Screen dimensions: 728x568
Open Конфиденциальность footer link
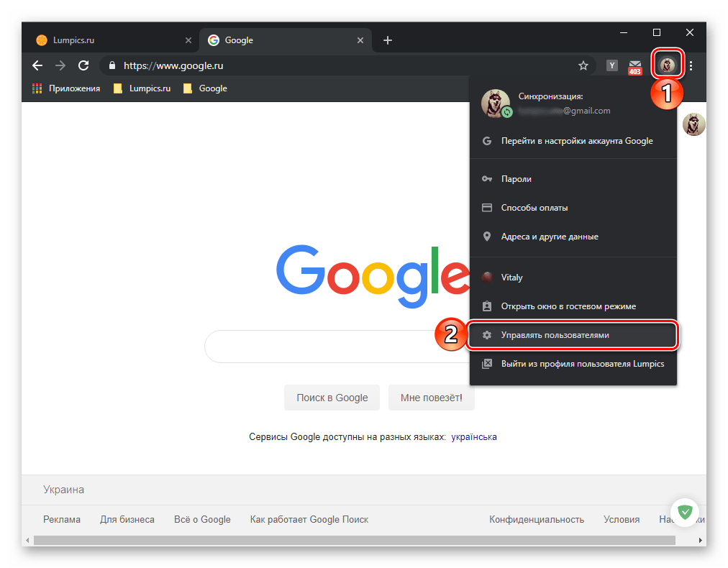(536, 519)
